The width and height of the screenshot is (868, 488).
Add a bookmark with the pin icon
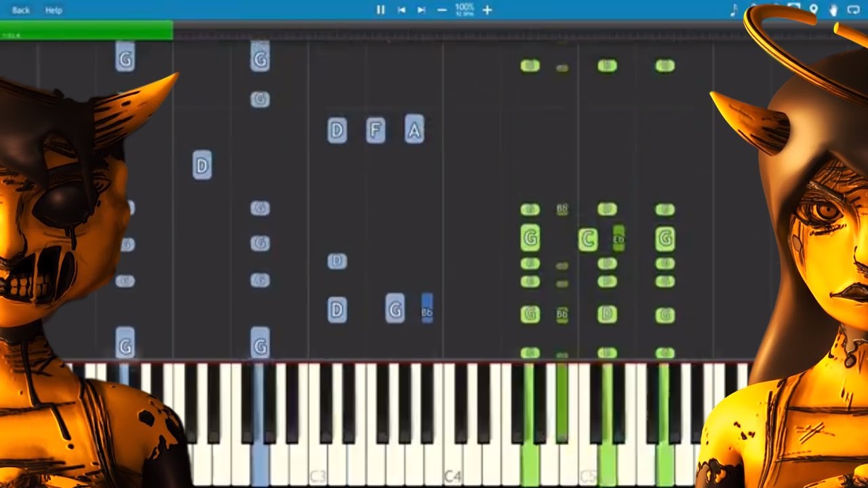point(814,9)
